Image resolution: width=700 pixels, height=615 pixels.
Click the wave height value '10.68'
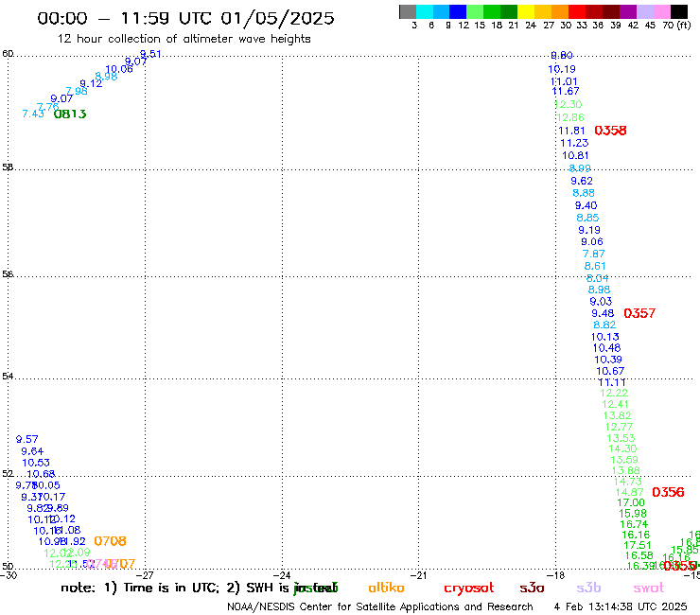coord(41,474)
